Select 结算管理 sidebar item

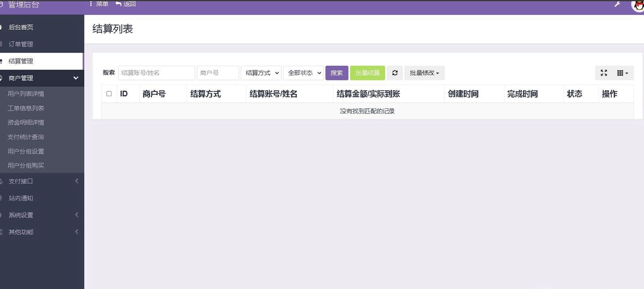tap(41, 61)
